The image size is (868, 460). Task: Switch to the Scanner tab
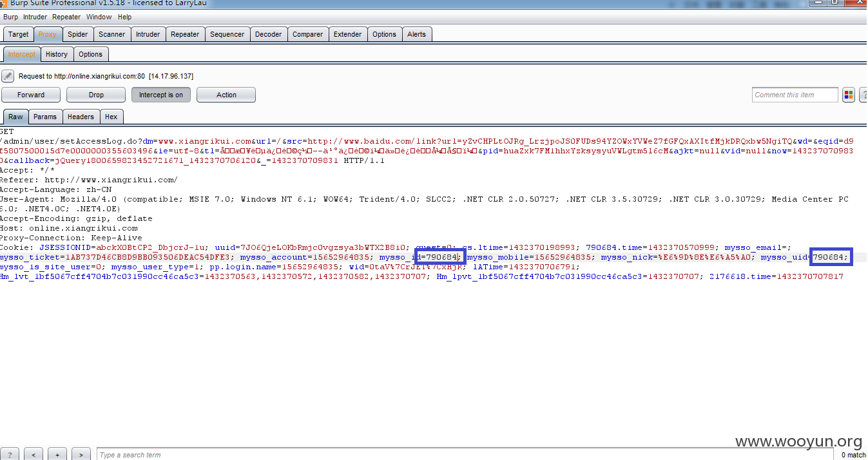(x=112, y=34)
